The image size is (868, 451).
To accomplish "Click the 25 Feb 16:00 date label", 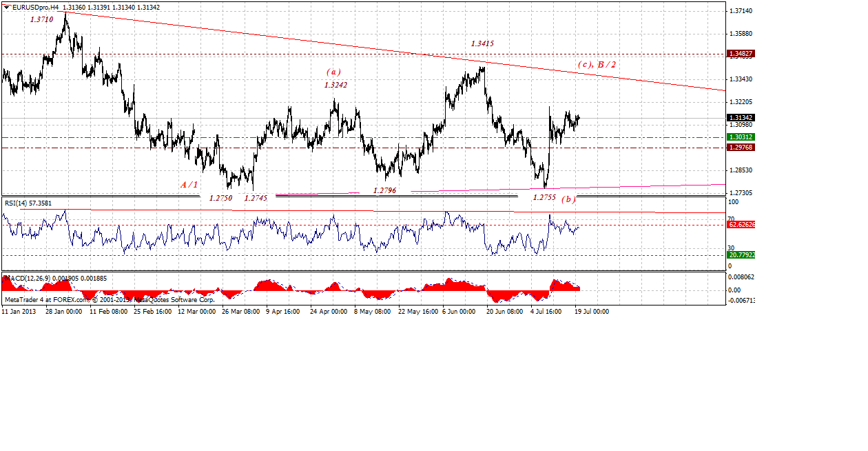I will (152, 311).
